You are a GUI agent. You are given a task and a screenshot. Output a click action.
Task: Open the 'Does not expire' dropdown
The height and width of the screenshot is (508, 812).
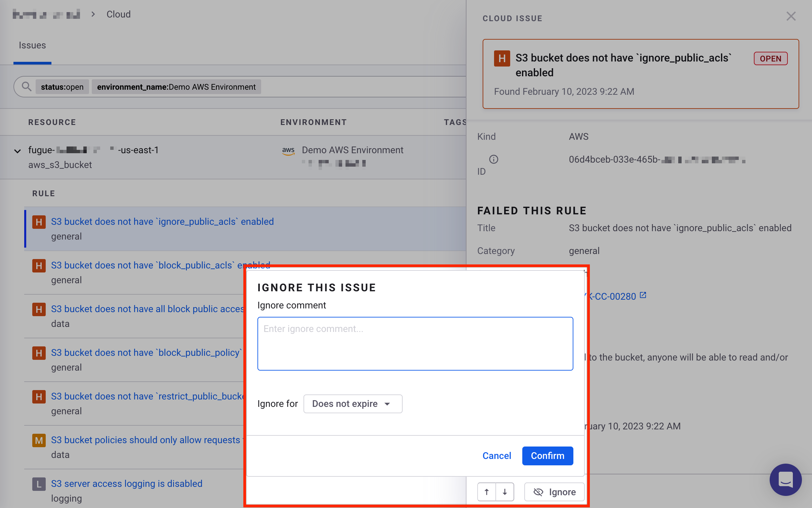point(352,404)
